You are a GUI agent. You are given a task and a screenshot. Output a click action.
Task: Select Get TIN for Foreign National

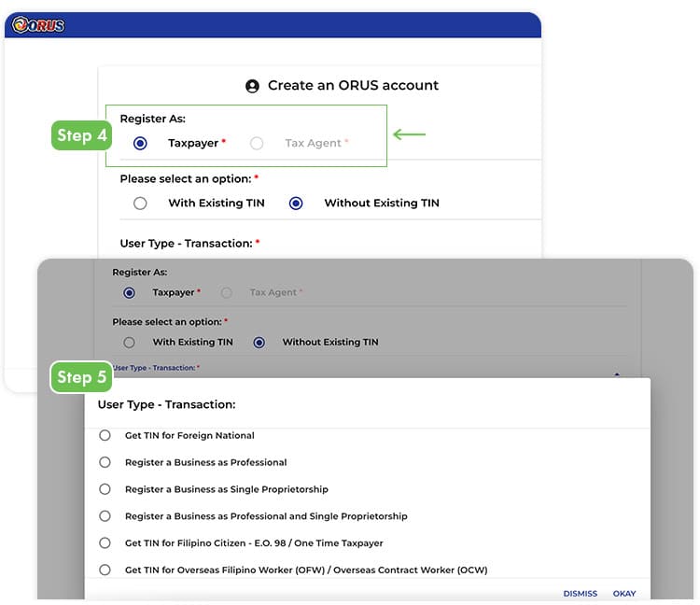[105, 436]
